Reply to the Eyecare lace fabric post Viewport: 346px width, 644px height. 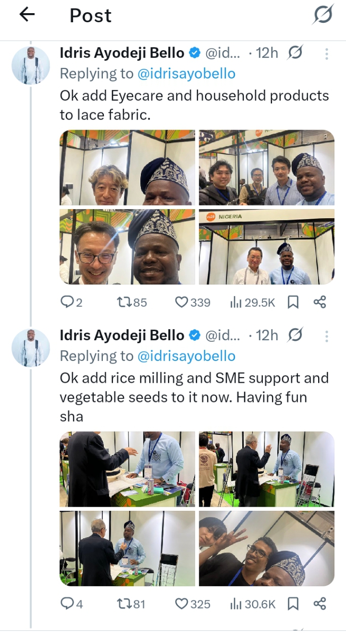point(67,302)
